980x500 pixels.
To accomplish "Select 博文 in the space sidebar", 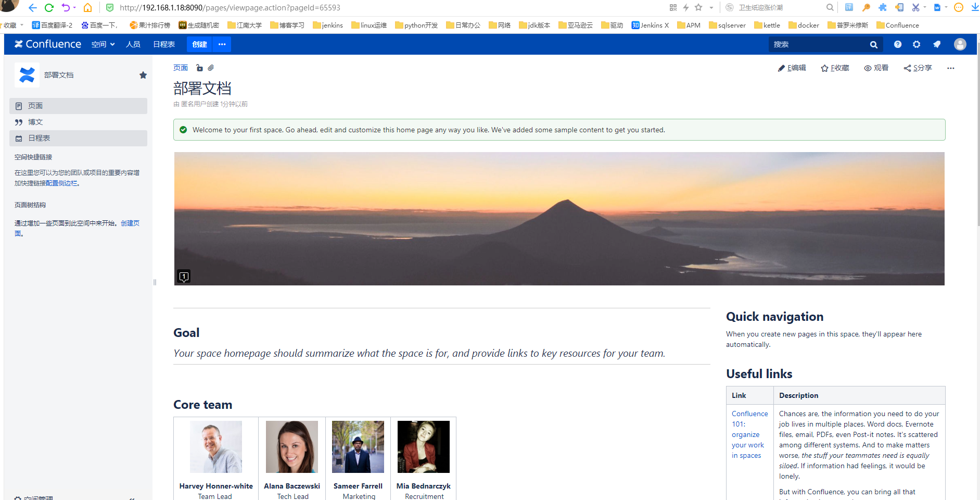I will [x=78, y=122].
